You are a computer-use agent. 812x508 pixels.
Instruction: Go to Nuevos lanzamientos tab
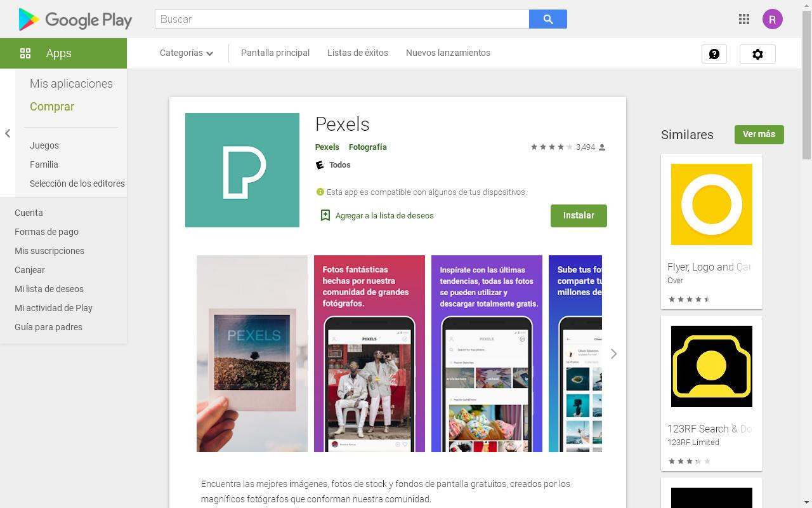448,53
